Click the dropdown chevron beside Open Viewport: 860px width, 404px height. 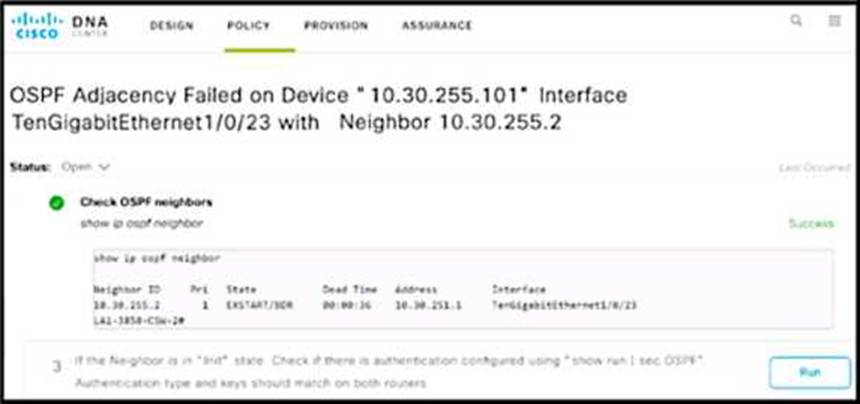104,167
